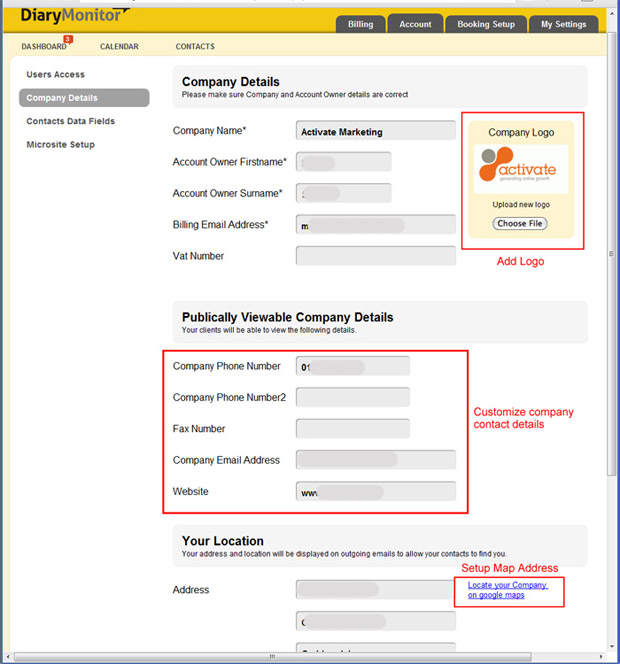The height and width of the screenshot is (664, 620).
Task: Click the vertical scrollbar down arrow
Action: (x=611, y=647)
